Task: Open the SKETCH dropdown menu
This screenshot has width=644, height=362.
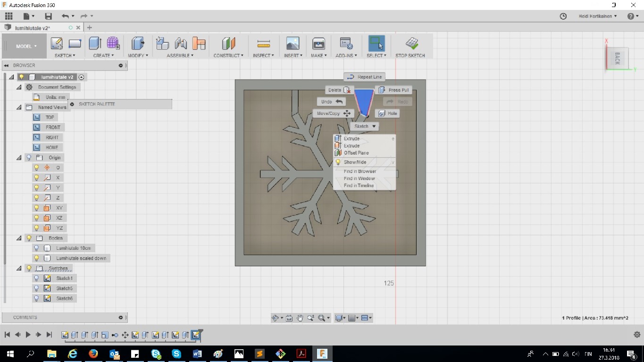Action: [65, 56]
